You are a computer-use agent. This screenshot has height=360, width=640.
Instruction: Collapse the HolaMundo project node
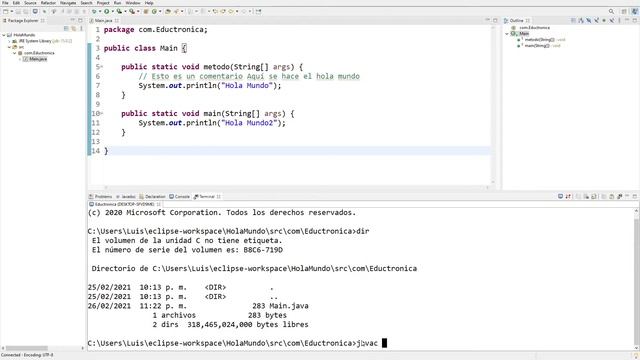point(4,35)
